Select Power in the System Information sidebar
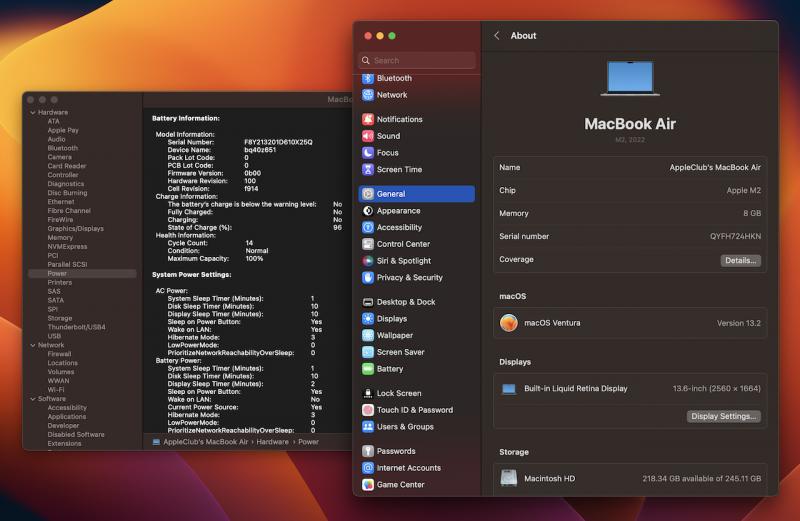 pos(83,274)
